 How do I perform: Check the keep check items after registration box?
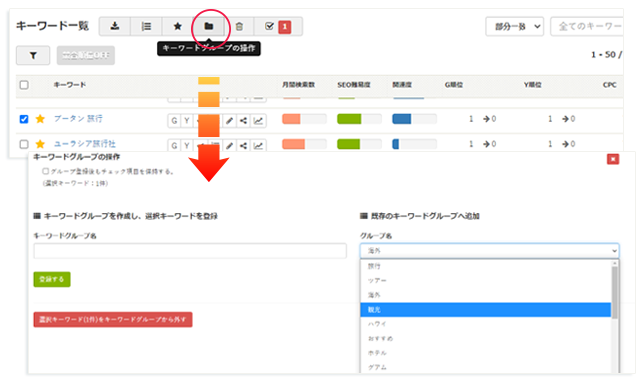46,171
